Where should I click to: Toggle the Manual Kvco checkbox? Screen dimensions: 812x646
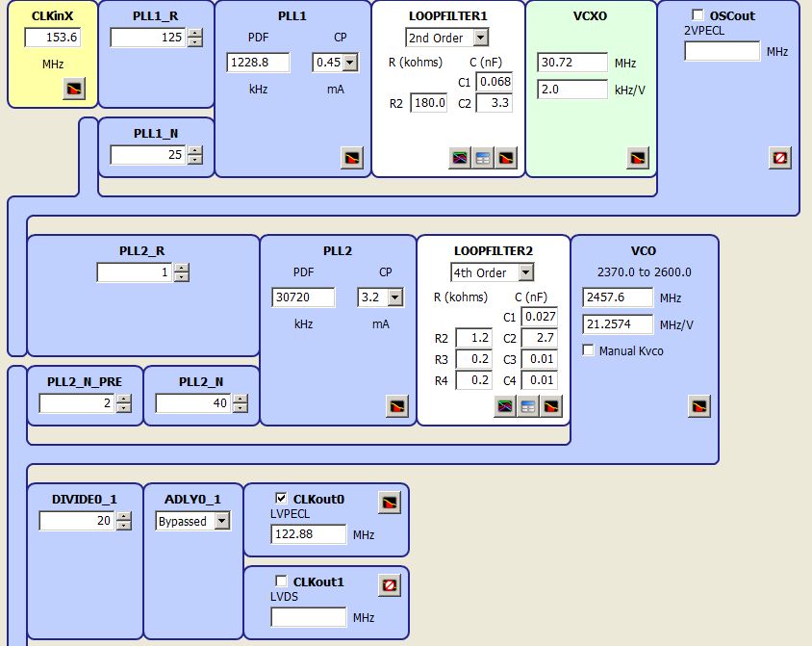pyautogui.click(x=588, y=350)
